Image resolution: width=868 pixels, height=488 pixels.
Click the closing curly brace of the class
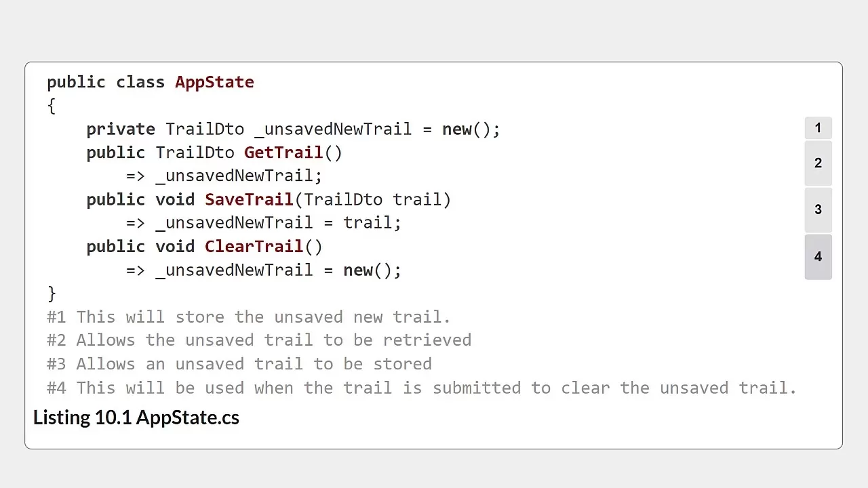tap(52, 293)
